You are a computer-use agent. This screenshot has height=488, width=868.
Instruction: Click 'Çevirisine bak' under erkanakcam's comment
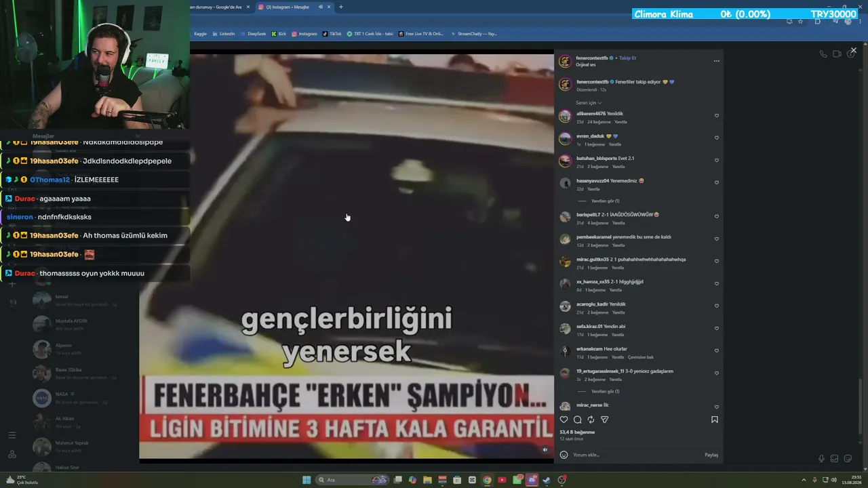click(x=641, y=357)
